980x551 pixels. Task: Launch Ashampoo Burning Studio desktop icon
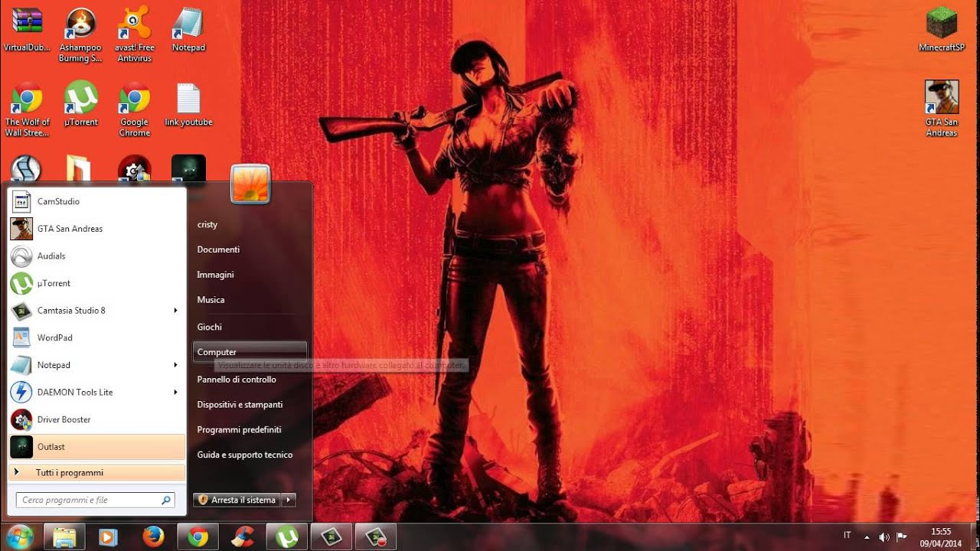click(x=80, y=34)
